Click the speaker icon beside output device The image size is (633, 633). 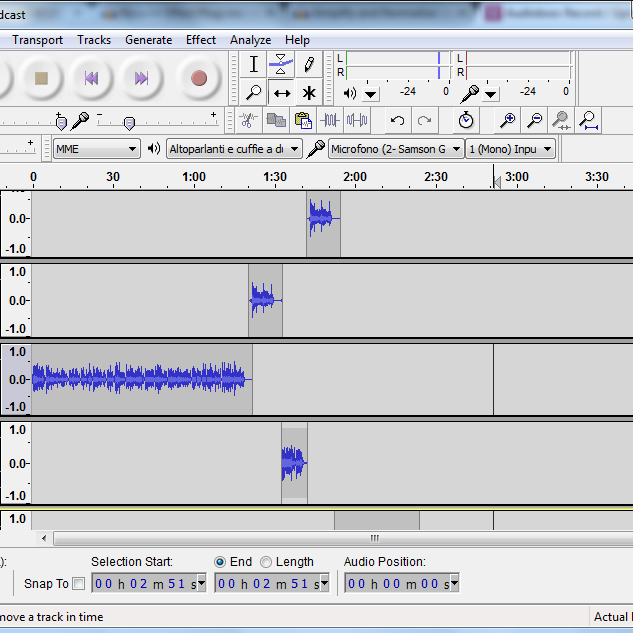(x=154, y=149)
